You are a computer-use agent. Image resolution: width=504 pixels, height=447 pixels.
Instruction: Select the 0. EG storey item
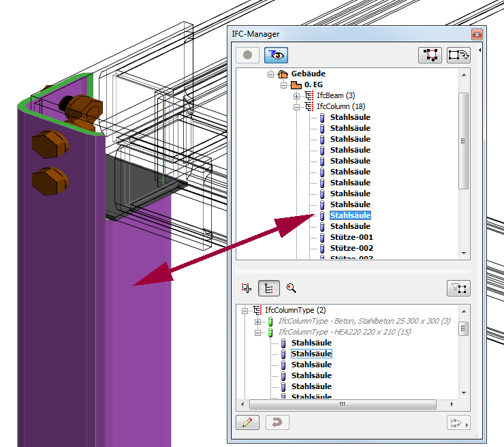point(313,84)
